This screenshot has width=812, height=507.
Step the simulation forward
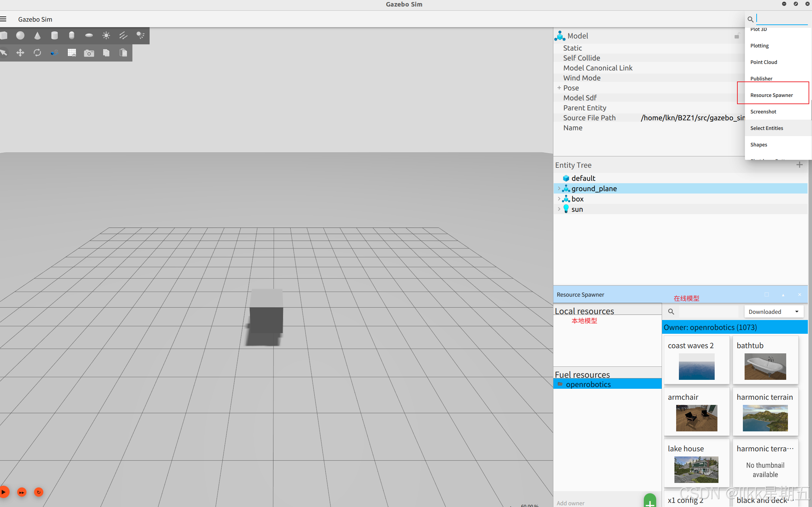click(x=22, y=492)
